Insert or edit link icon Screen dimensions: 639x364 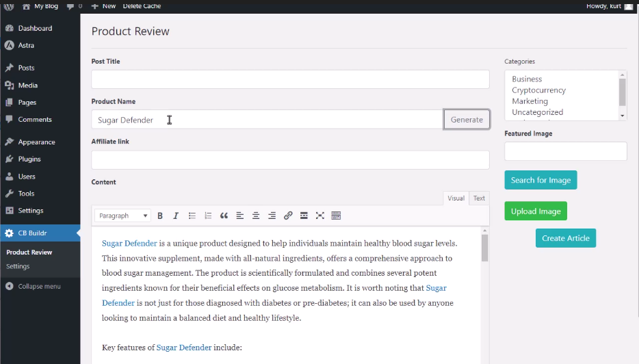(288, 216)
